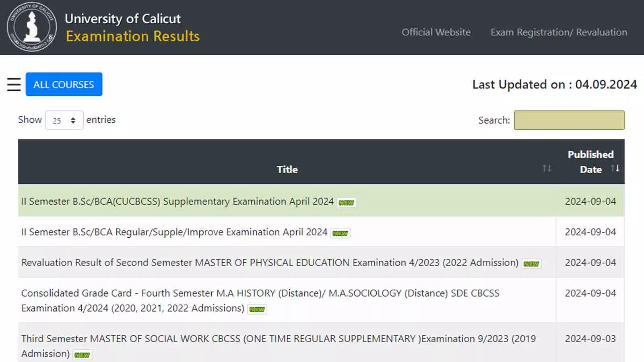Open Revaluation Result of Master of Physical Education
Image resolution: width=644 pixels, height=362 pixels.
(x=270, y=263)
